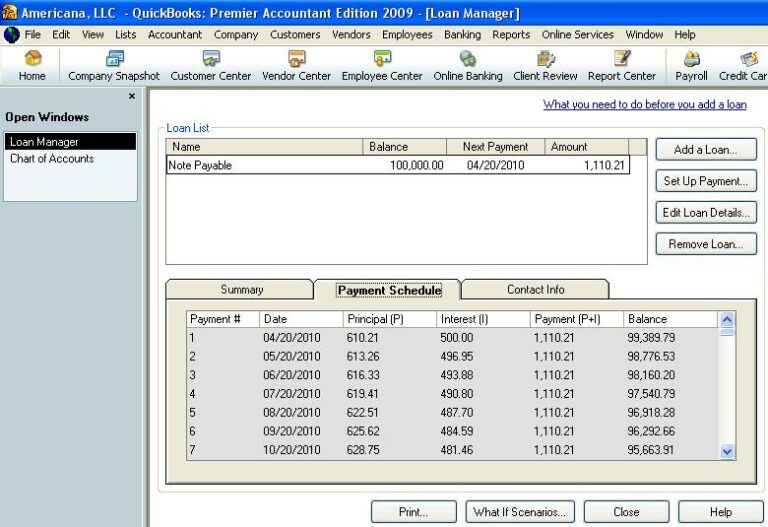
Task: Click the Principal (P) column header
Action: tap(390, 319)
